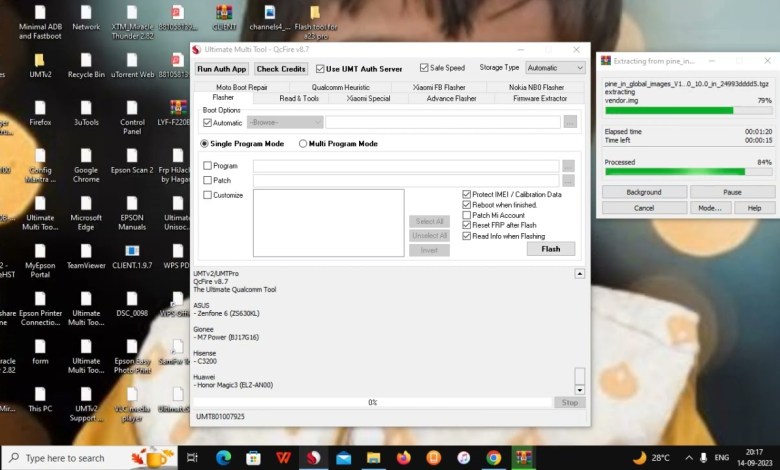Toggle Reset FRP after Flash option

[467, 225]
